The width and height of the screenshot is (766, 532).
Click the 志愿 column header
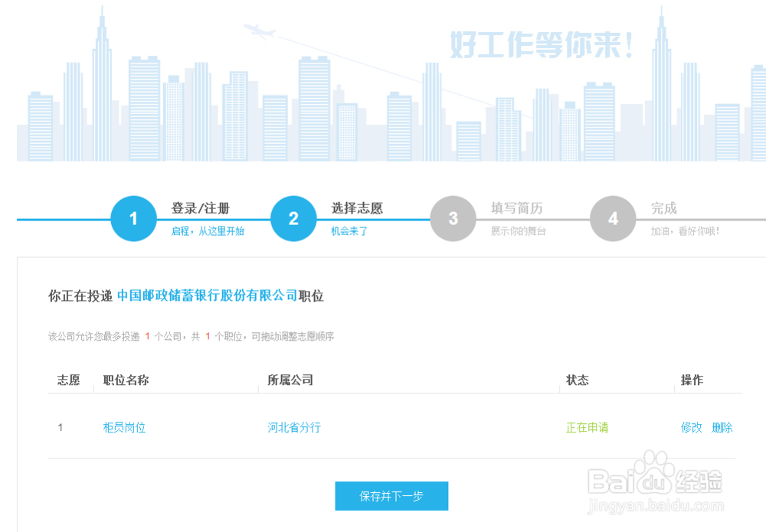pos(68,380)
